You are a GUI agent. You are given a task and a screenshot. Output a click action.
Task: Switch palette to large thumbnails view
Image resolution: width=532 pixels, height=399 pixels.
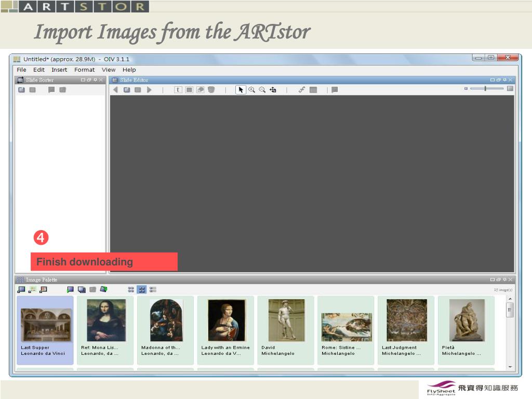(142, 289)
